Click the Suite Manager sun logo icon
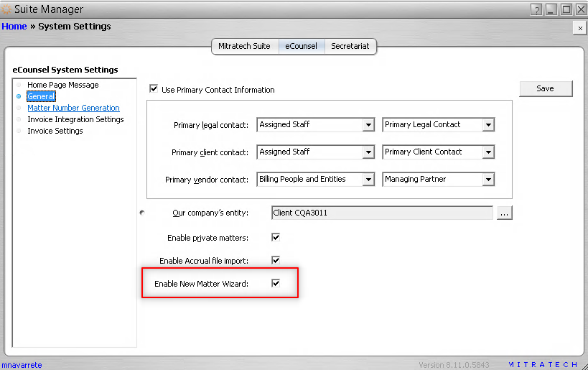Screen dimensions: 588x370 (6, 9)
